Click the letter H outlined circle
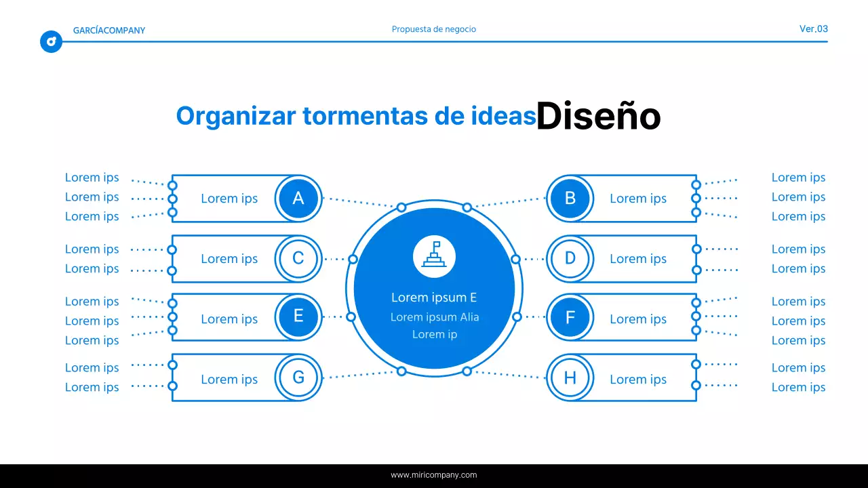Screen dimensions: 868x488 pyautogui.click(x=570, y=378)
